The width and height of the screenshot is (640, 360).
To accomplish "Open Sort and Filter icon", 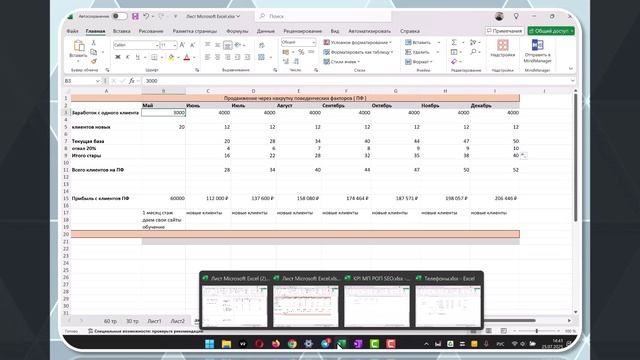I will click(x=473, y=42).
